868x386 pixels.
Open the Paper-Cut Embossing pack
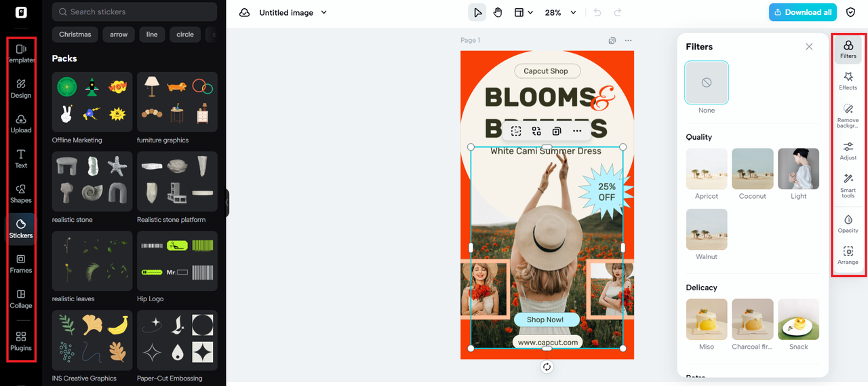(177, 340)
